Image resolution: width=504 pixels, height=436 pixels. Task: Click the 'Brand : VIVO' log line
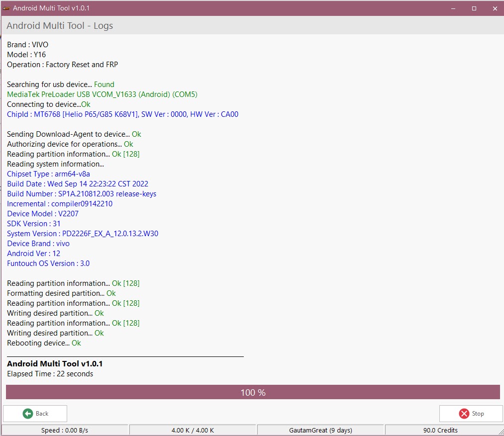[x=28, y=45]
